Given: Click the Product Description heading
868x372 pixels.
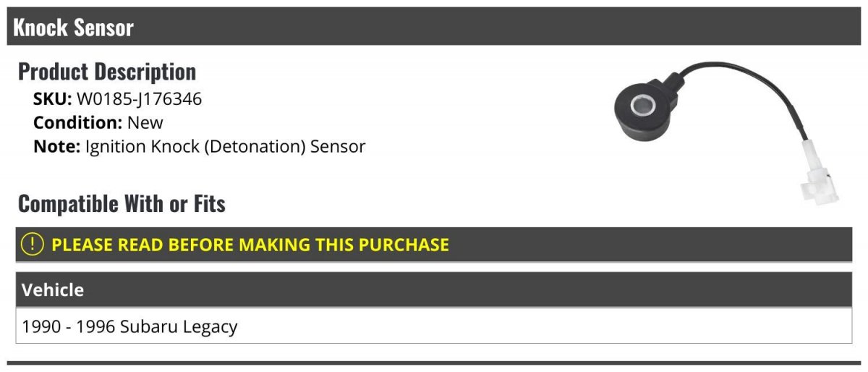Looking at the screenshot, I should [107, 72].
